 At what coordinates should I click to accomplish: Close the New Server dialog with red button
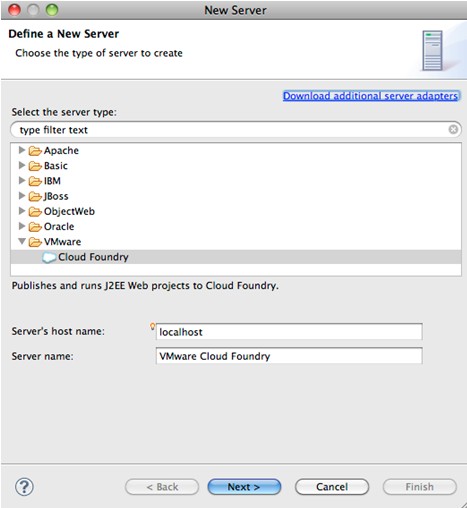tap(14, 10)
